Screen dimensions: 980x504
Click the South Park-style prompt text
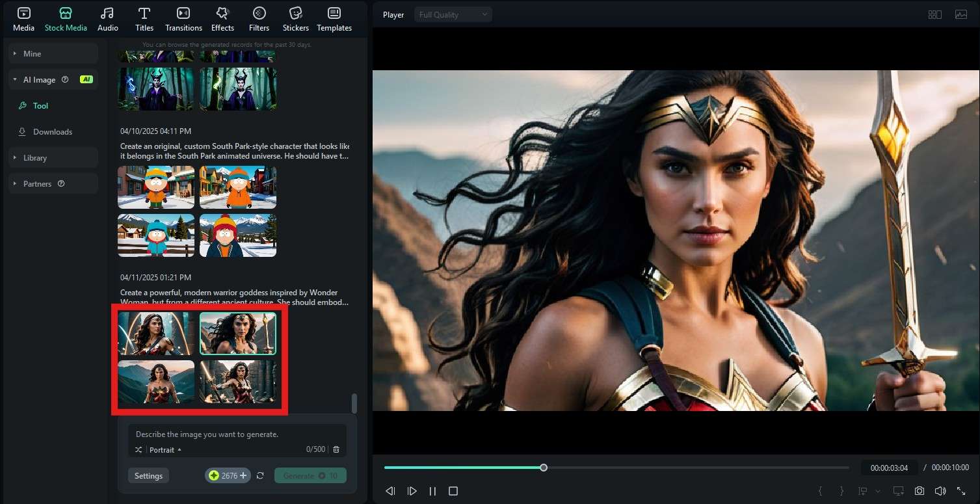tap(235, 151)
